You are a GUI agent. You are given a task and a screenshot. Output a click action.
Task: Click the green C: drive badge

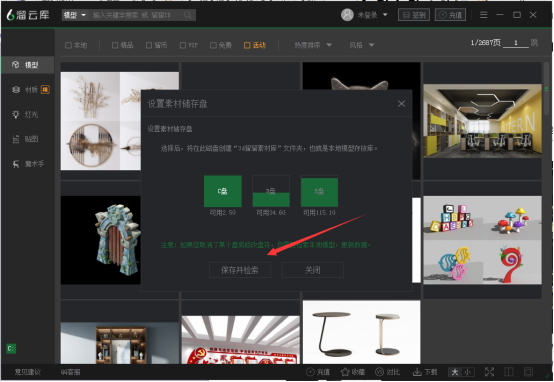point(11,349)
